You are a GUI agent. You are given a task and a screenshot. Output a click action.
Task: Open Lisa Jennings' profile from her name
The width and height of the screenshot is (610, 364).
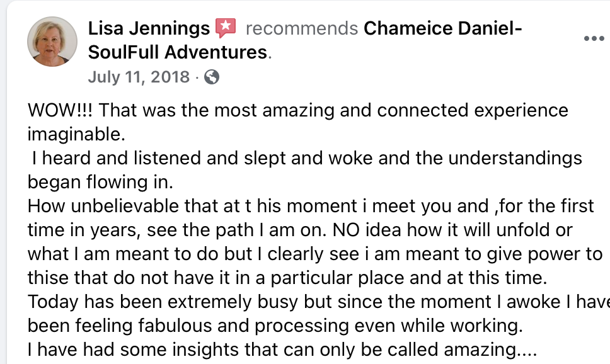pos(149,28)
